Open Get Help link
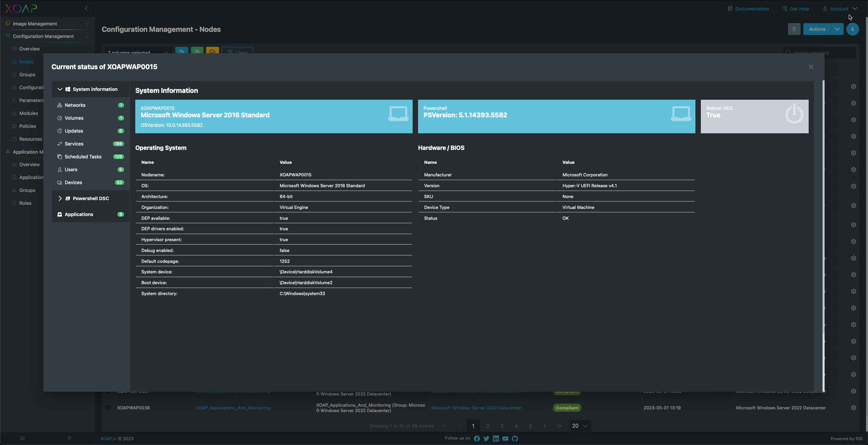The height and width of the screenshot is (445, 868). click(796, 9)
